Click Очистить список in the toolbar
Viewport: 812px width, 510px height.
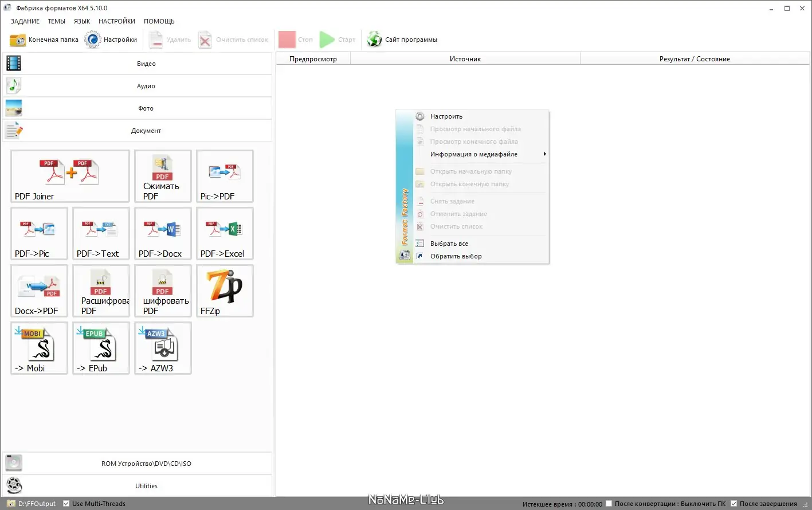[233, 40]
